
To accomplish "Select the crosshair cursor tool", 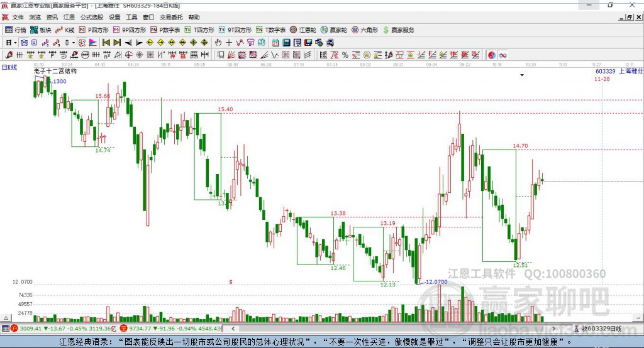I will tap(229, 42).
